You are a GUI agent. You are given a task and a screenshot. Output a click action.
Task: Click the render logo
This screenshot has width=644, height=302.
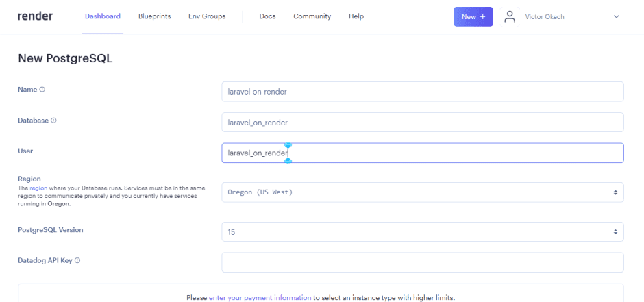pyautogui.click(x=35, y=16)
